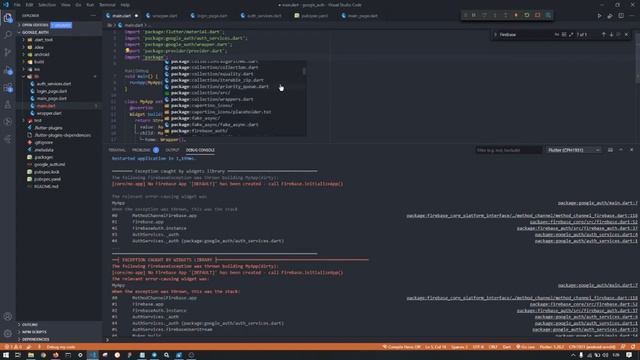Viewport: 640px width, 360px height.
Task: Close the bottom panel
Action: 631,150
